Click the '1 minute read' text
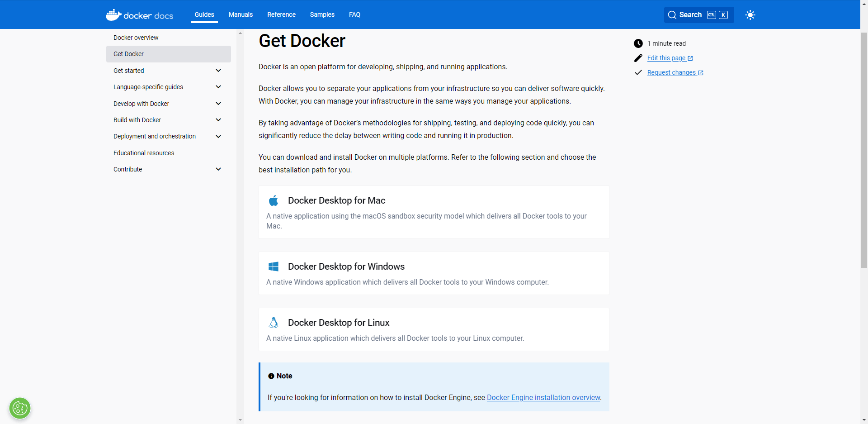 pos(666,43)
